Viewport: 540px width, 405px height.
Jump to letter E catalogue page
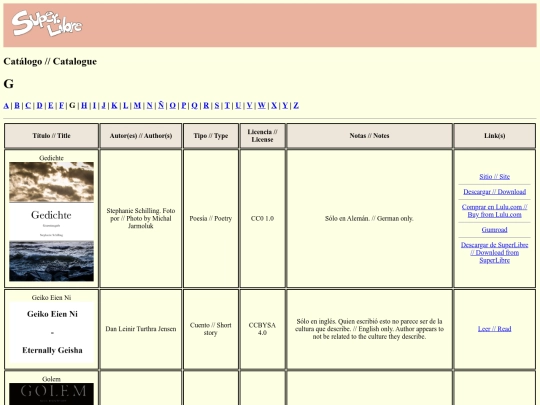(x=51, y=105)
